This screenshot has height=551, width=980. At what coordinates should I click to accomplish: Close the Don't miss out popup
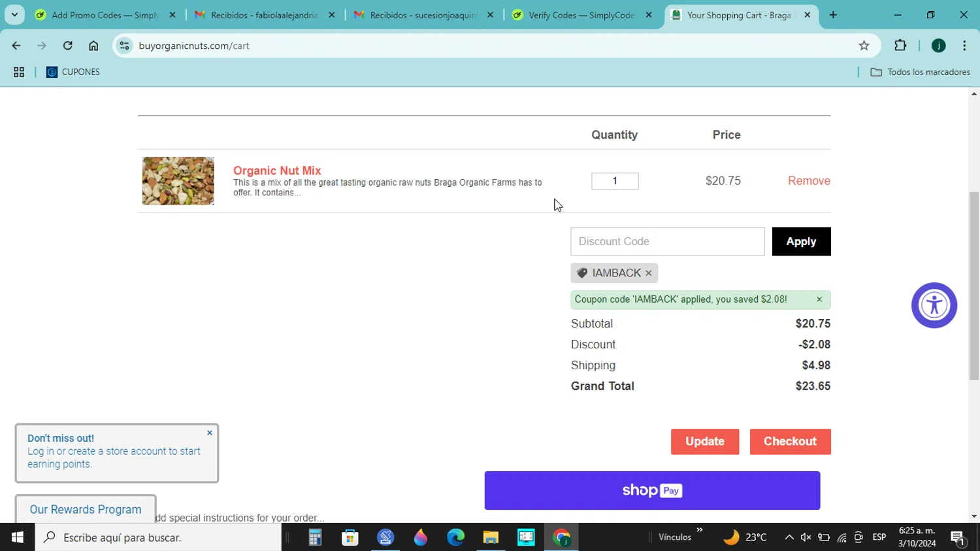pos(210,433)
